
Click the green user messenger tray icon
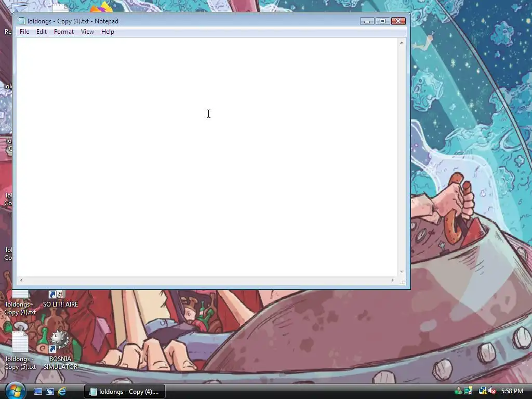point(458,391)
